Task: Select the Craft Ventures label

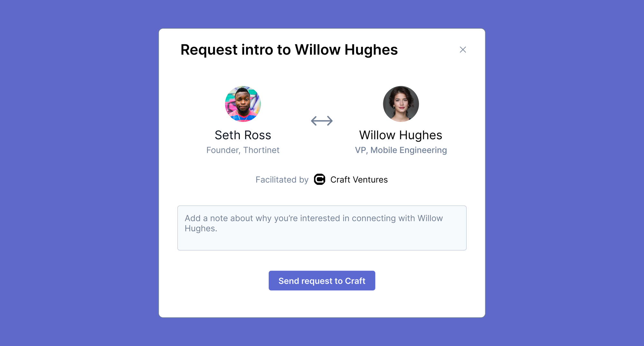Action: click(359, 179)
